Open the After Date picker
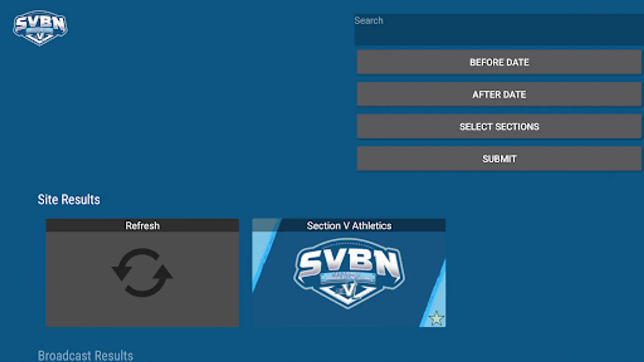The width and height of the screenshot is (644, 362). click(499, 94)
